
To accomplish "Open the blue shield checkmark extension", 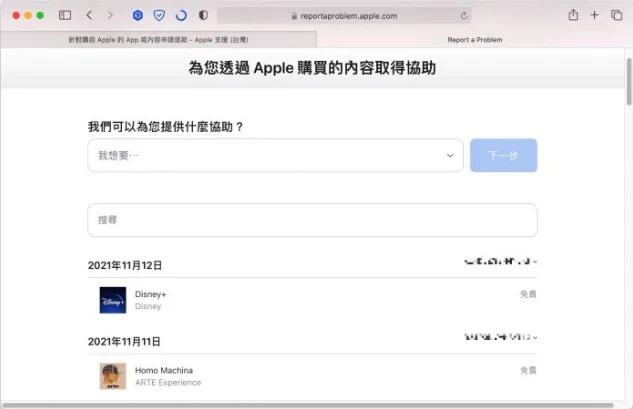I will [158, 16].
